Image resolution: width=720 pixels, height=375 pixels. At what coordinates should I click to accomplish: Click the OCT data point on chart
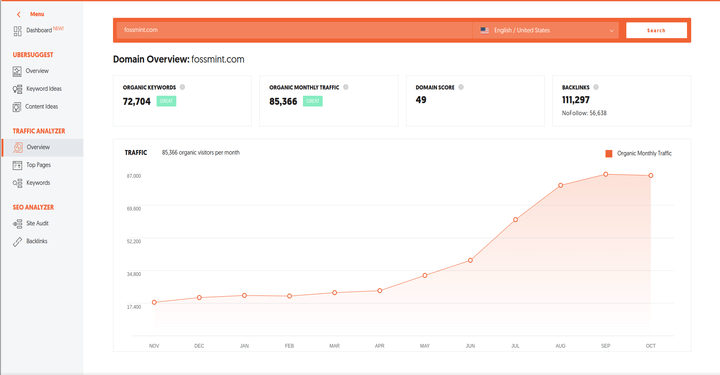pos(651,176)
